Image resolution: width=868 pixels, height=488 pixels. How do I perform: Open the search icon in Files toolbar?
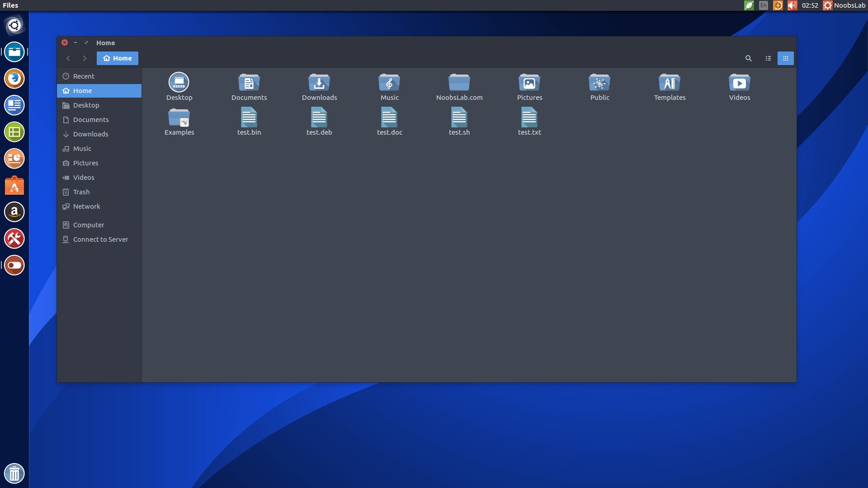point(748,58)
